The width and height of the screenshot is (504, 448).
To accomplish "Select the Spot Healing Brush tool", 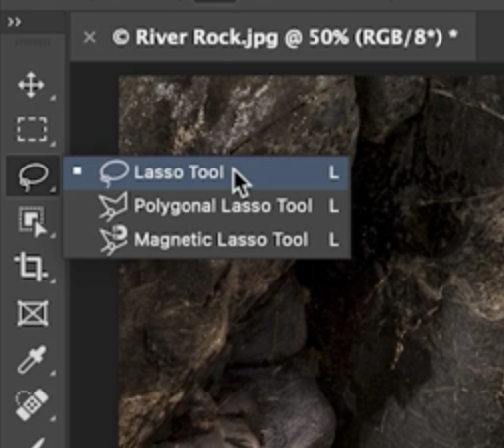I will (x=32, y=404).
